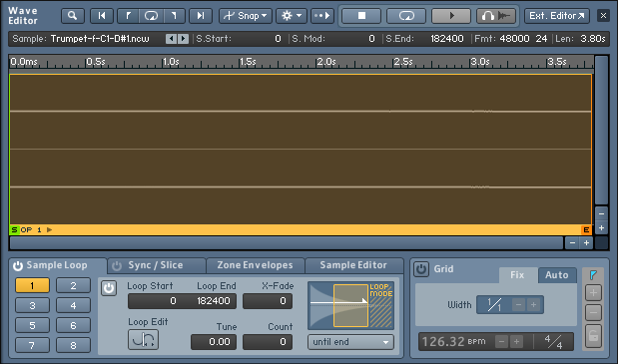The width and height of the screenshot is (618, 364).
Task: Click the auto pre-listen dots arrow icon
Action: click(x=322, y=16)
